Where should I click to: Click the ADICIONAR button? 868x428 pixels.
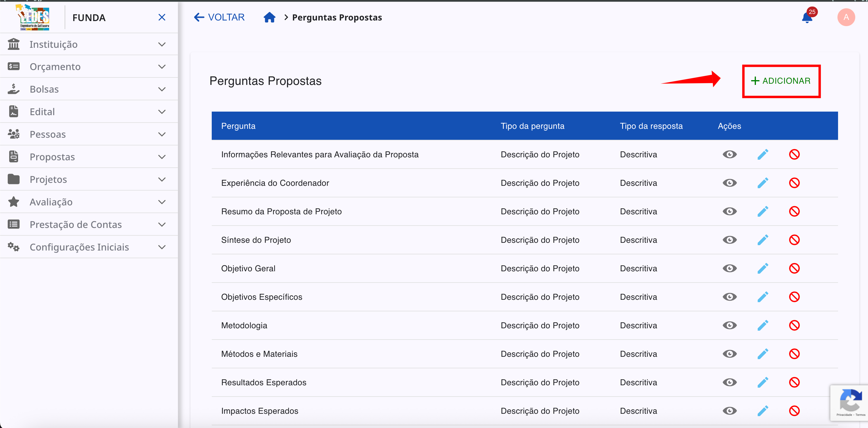(x=781, y=81)
